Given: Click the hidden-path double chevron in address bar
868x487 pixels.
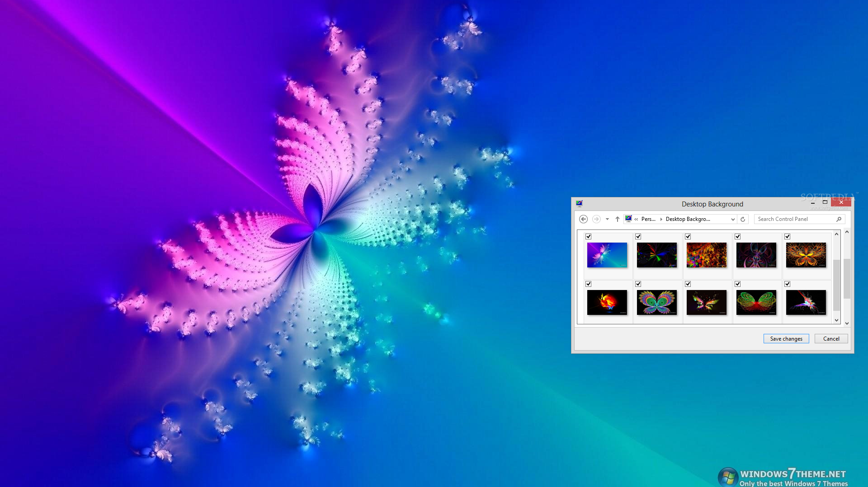Looking at the screenshot, I should point(636,219).
